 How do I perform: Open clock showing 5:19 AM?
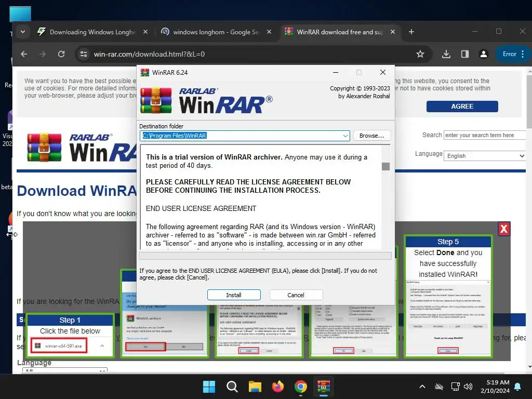point(495,387)
